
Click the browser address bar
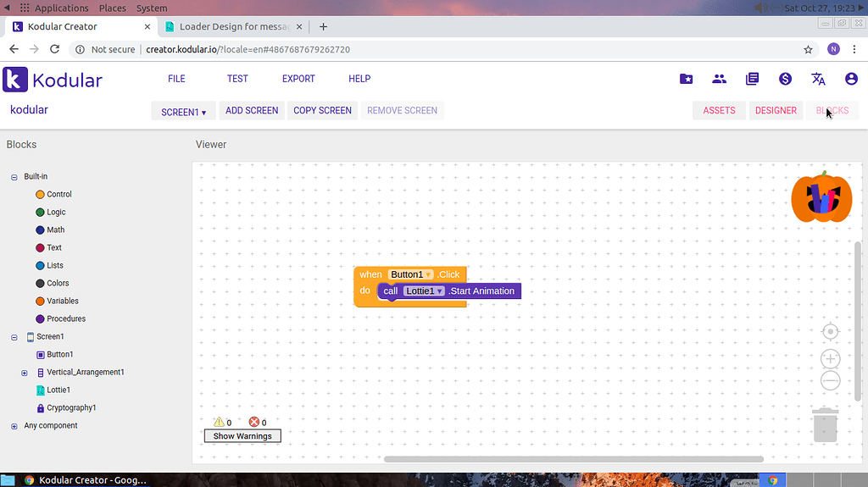point(442,49)
